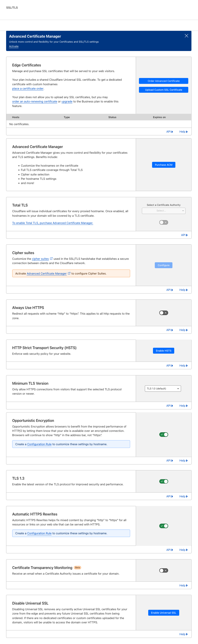The height and width of the screenshot is (644, 198).
Task: Click the Beta badge beside Certificate Transparency Monitoring
Action: [x=78, y=568]
